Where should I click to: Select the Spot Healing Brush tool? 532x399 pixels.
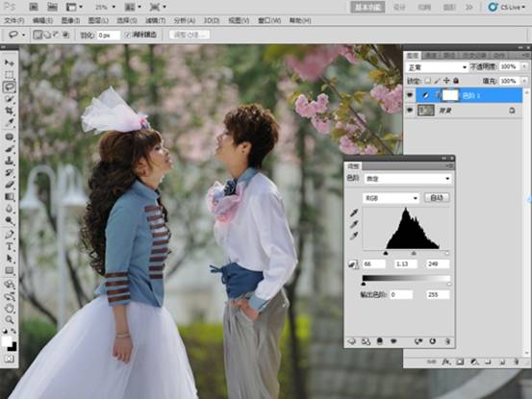pos(10,137)
